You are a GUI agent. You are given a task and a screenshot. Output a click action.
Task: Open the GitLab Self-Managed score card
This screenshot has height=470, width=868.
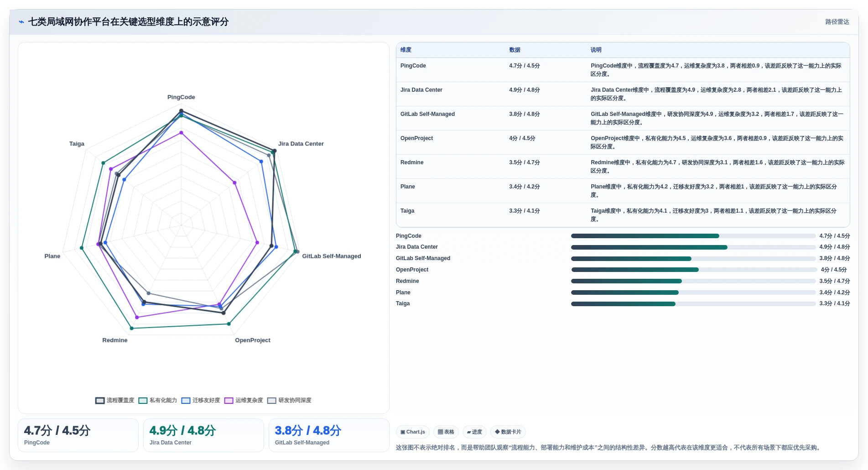329,435
